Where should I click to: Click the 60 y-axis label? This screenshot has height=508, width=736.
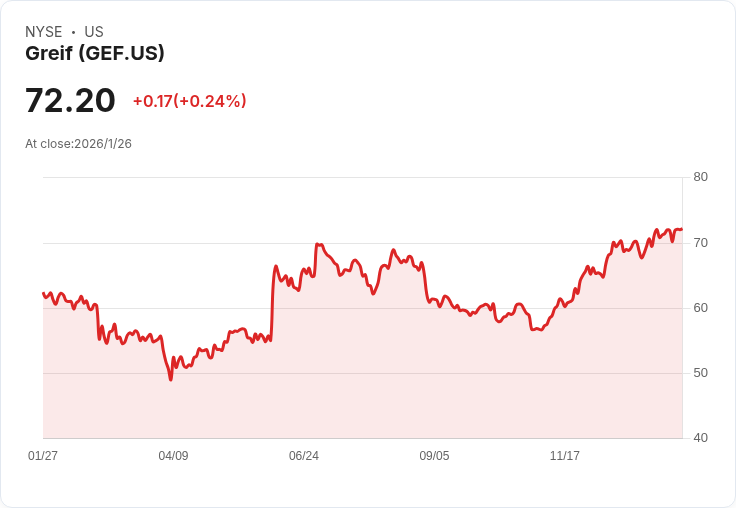[700, 308]
